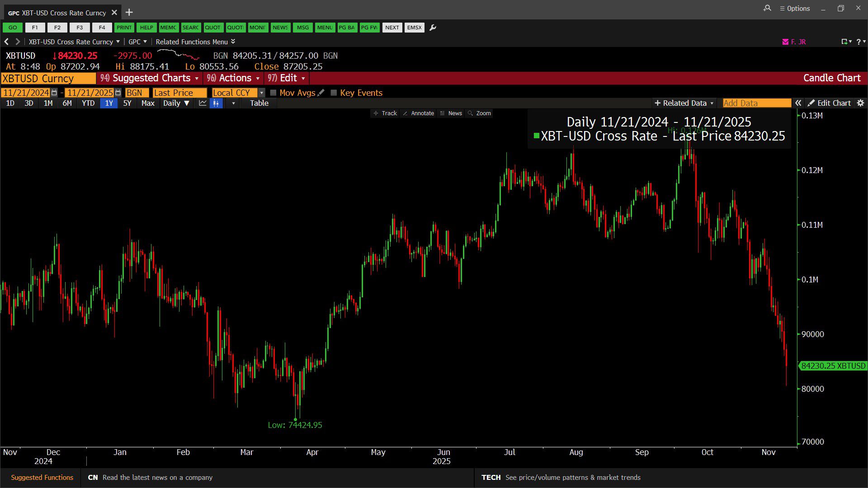
Task: Select the 5Y range tab
Action: tap(127, 103)
